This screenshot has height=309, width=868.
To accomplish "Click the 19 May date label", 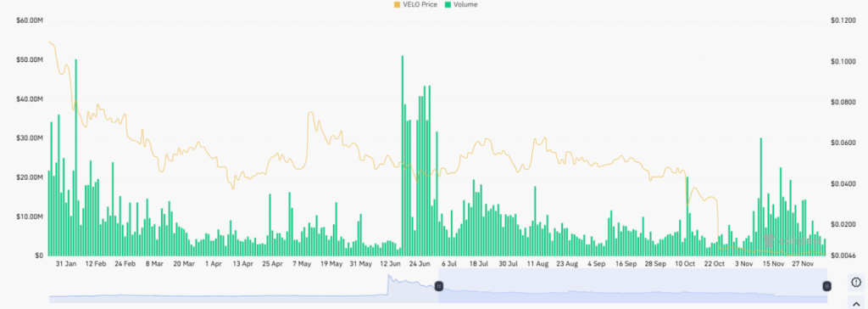I will click(331, 264).
